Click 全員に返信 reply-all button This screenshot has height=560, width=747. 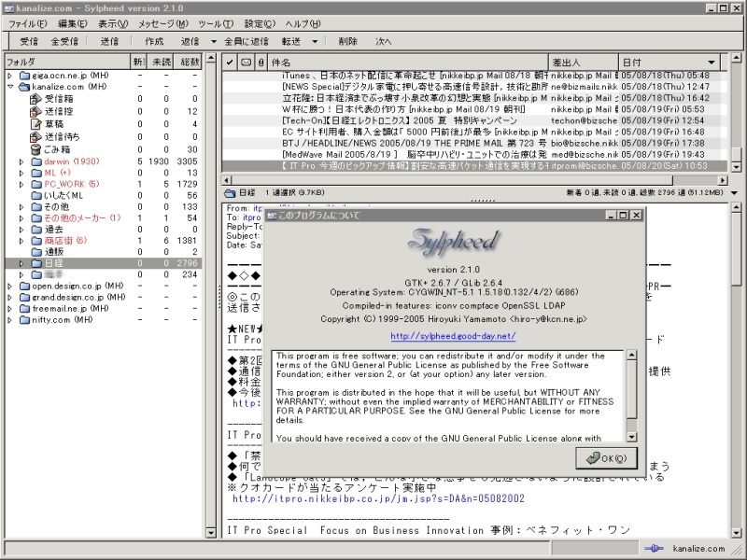tap(247, 41)
